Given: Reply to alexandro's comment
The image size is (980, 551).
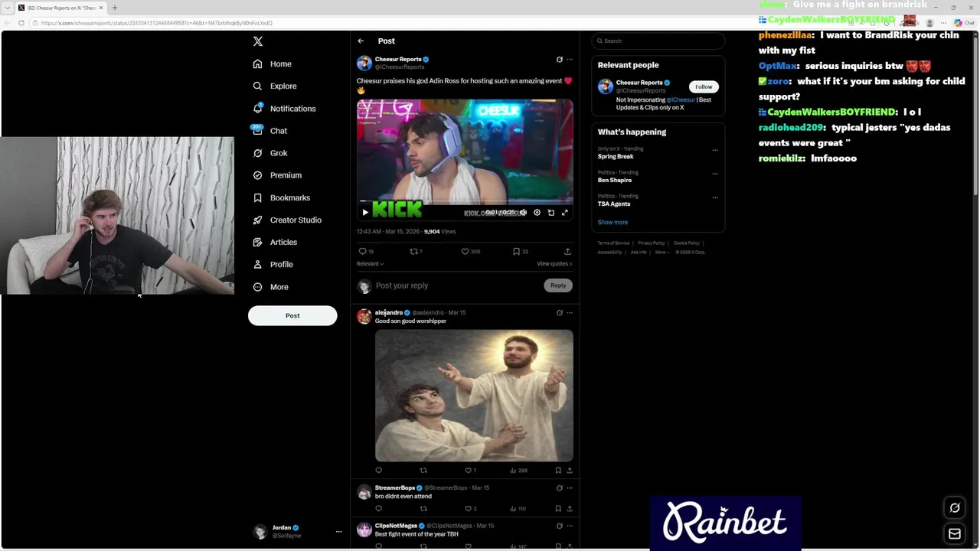Looking at the screenshot, I should 378,471.
